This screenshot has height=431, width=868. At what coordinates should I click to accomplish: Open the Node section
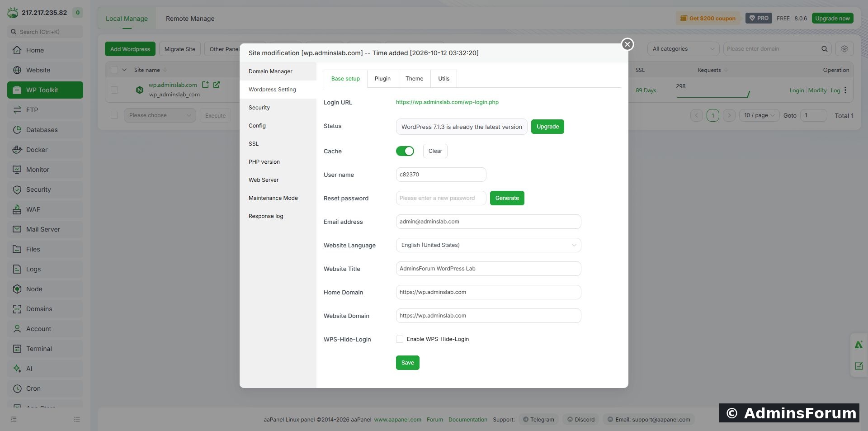tap(45, 289)
